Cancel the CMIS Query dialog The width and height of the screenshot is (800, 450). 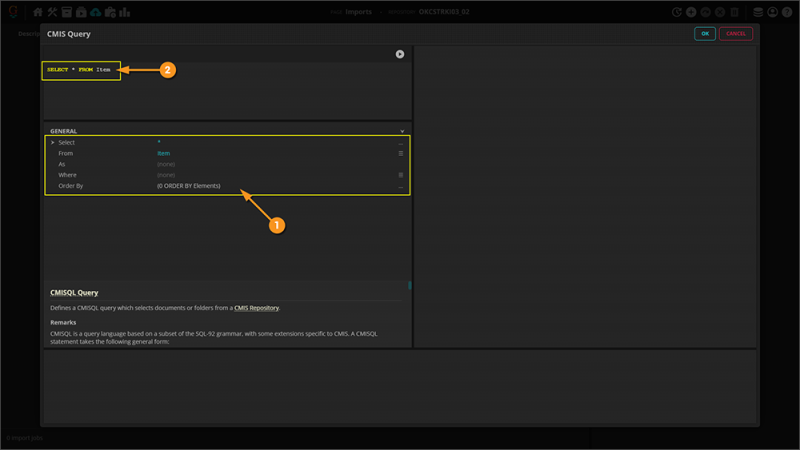736,34
